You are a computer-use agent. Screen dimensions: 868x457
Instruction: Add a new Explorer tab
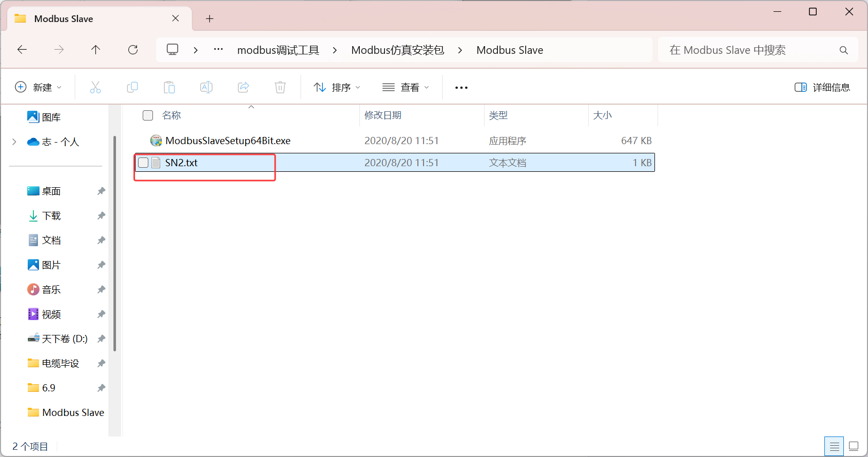(209, 19)
